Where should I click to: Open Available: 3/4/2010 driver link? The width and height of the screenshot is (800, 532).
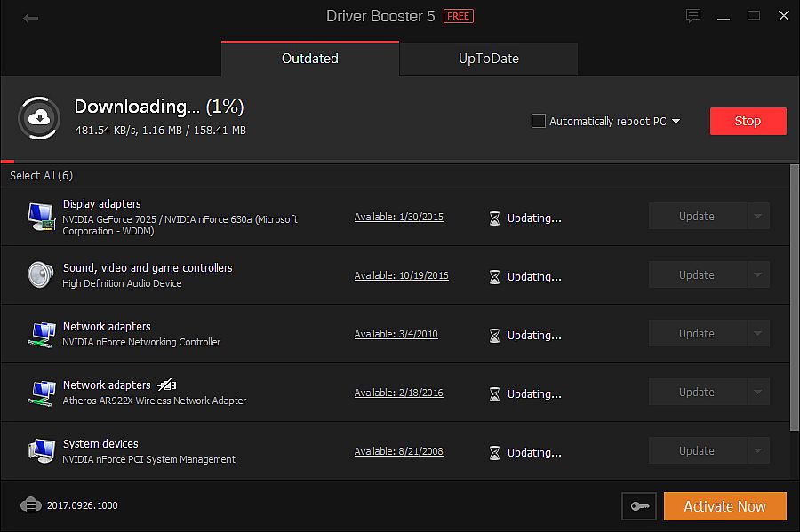(x=396, y=334)
